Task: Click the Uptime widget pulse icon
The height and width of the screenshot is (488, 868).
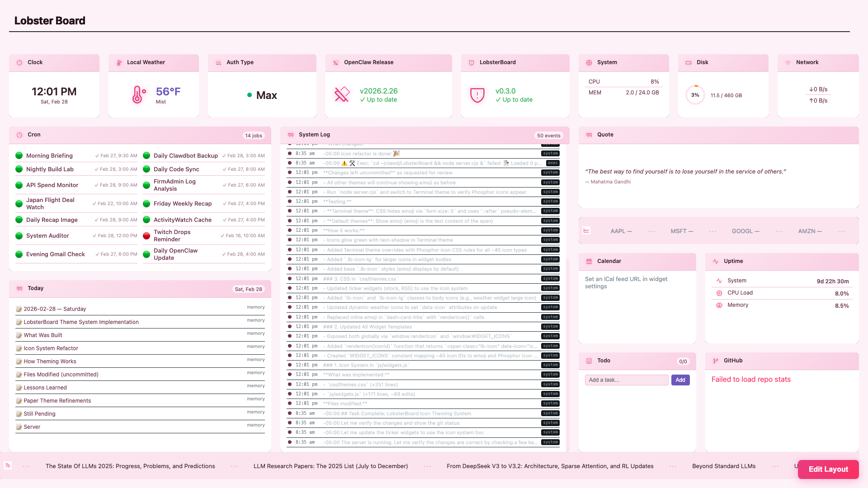Action: point(716,261)
